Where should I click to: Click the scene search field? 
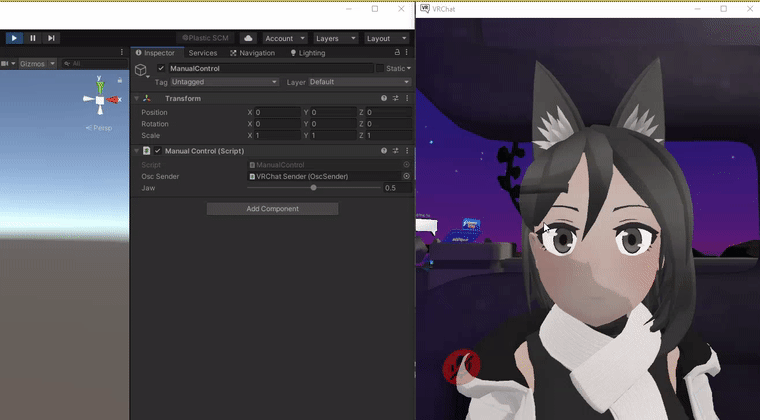[95, 63]
